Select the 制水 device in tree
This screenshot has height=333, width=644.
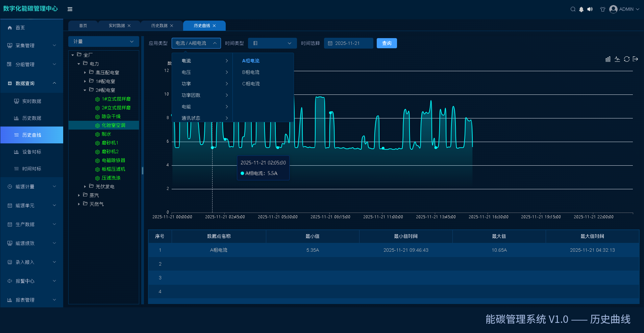pos(106,134)
